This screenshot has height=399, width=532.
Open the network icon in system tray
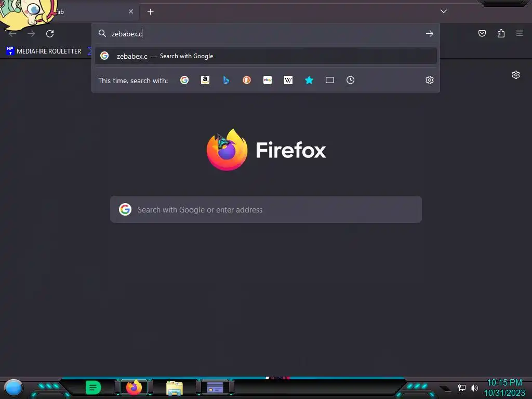point(462,388)
